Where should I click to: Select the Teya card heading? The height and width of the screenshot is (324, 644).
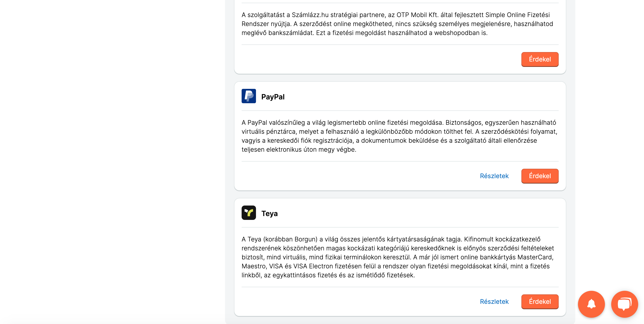click(269, 213)
